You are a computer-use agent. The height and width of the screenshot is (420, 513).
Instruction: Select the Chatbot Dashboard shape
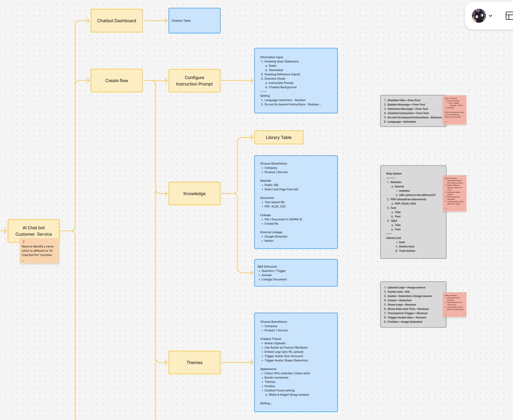pos(117,21)
